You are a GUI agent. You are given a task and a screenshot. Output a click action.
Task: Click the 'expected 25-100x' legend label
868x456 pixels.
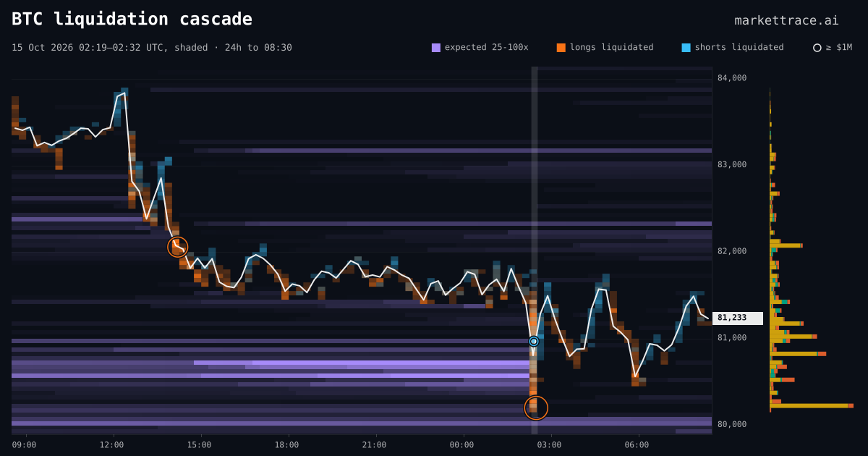486,47
